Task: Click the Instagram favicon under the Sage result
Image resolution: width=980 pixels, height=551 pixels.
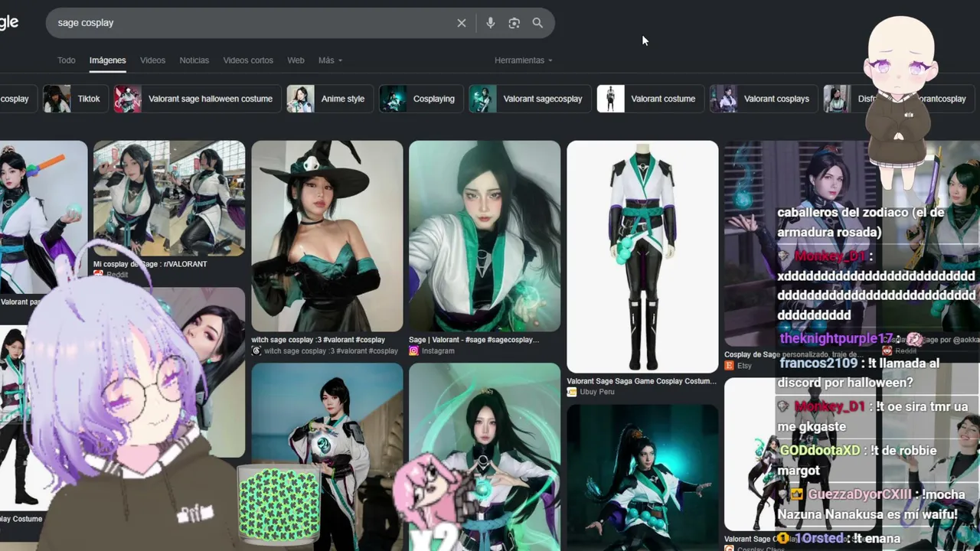Action: tap(413, 351)
